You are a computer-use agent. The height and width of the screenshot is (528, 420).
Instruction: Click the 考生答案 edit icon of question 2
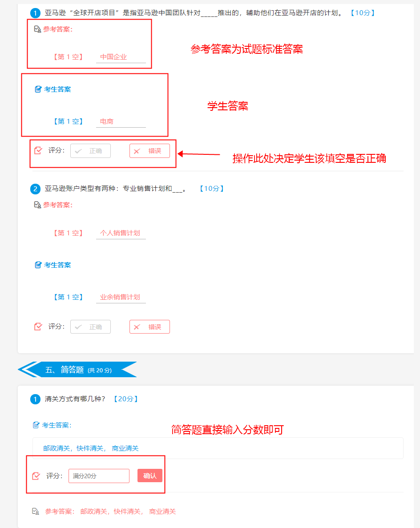[38, 265]
